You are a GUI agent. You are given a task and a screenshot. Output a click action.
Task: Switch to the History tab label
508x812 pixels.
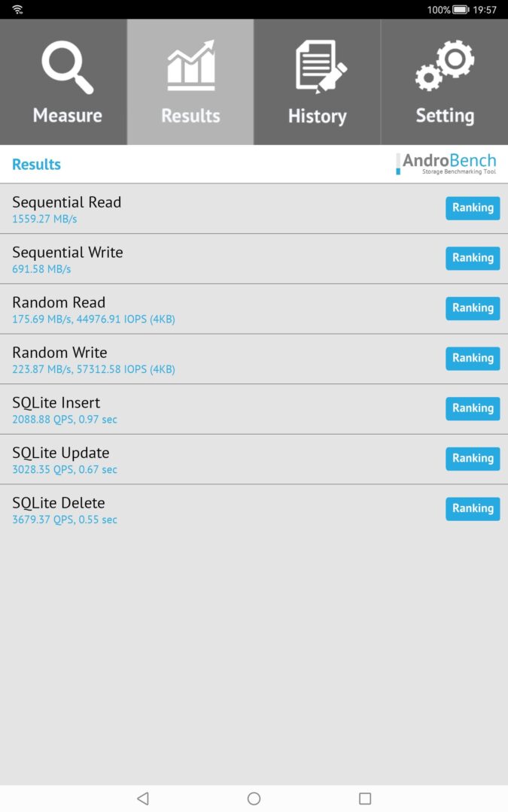point(318,116)
